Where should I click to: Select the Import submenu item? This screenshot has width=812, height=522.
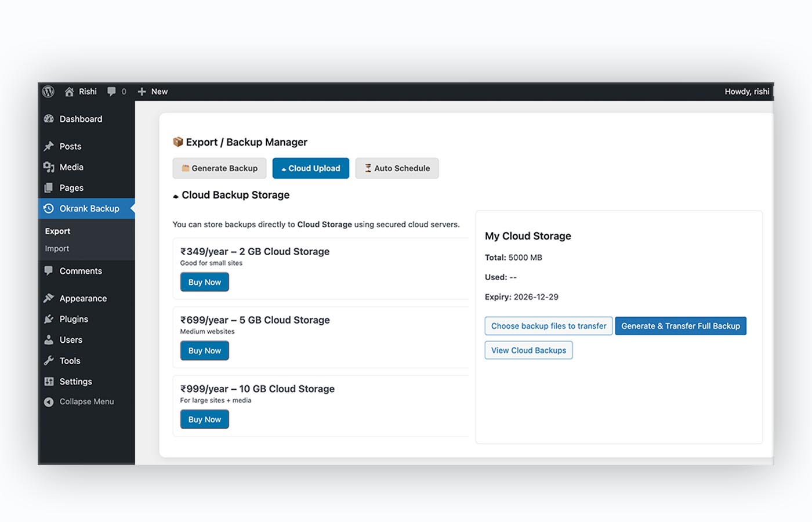click(56, 248)
